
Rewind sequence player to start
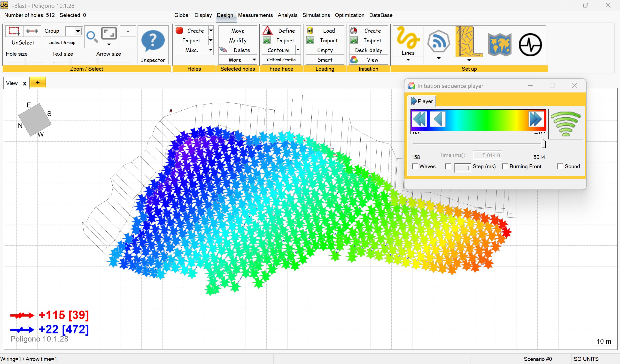[x=419, y=119]
